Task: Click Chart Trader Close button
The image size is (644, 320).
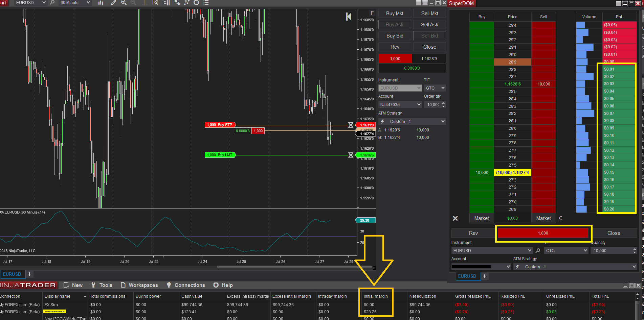Action: [429, 47]
